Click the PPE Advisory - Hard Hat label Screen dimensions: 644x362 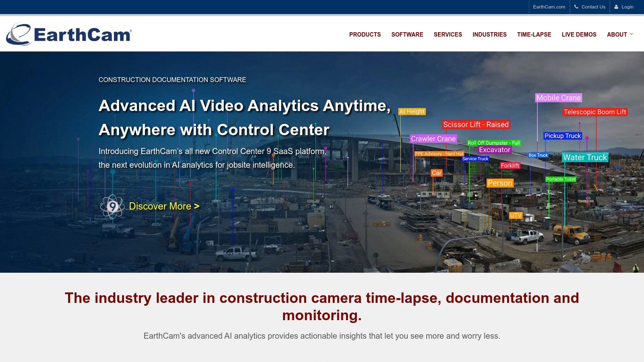[x=439, y=154]
